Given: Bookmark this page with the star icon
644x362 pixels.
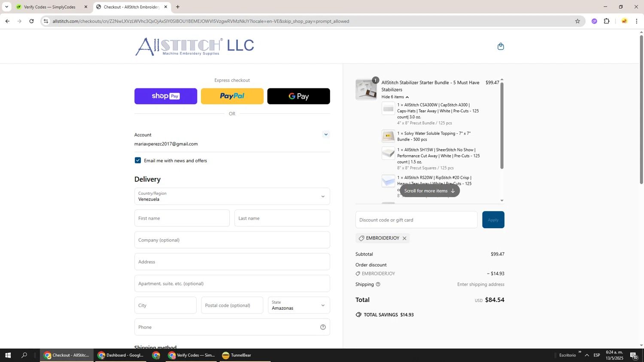Looking at the screenshot, I should (x=577, y=21).
